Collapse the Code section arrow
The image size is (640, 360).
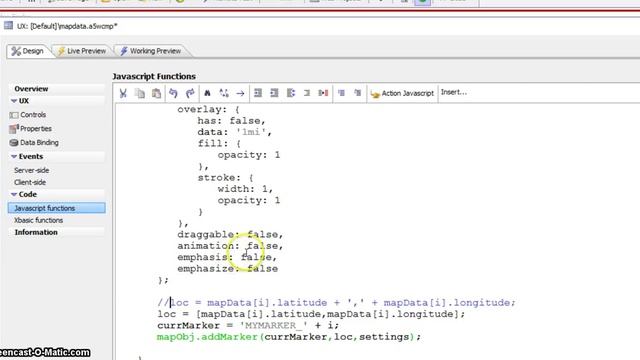point(14,194)
